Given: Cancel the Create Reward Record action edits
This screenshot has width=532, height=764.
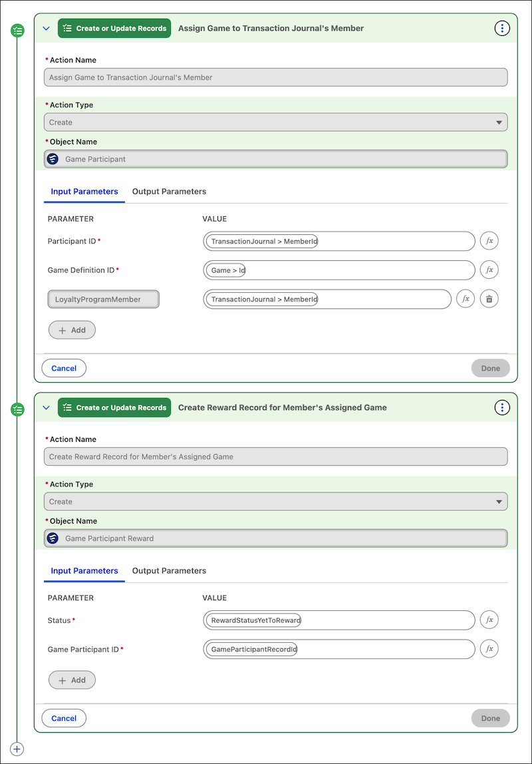Looking at the screenshot, I should 64,718.
